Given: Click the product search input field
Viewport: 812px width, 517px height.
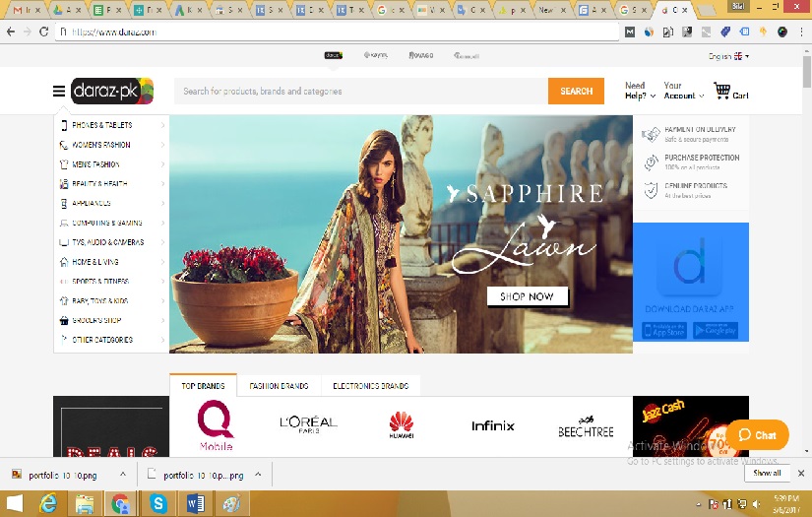Looking at the screenshot, I should [x=361, y=92].
